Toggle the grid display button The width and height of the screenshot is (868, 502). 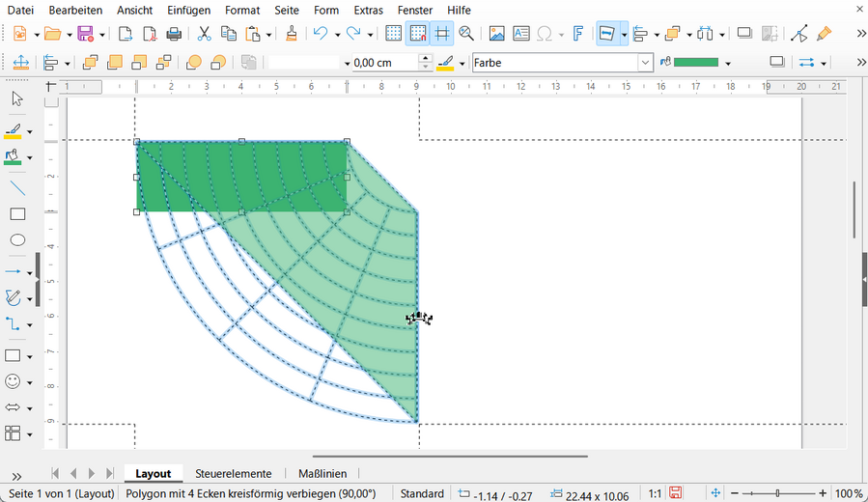394,34
